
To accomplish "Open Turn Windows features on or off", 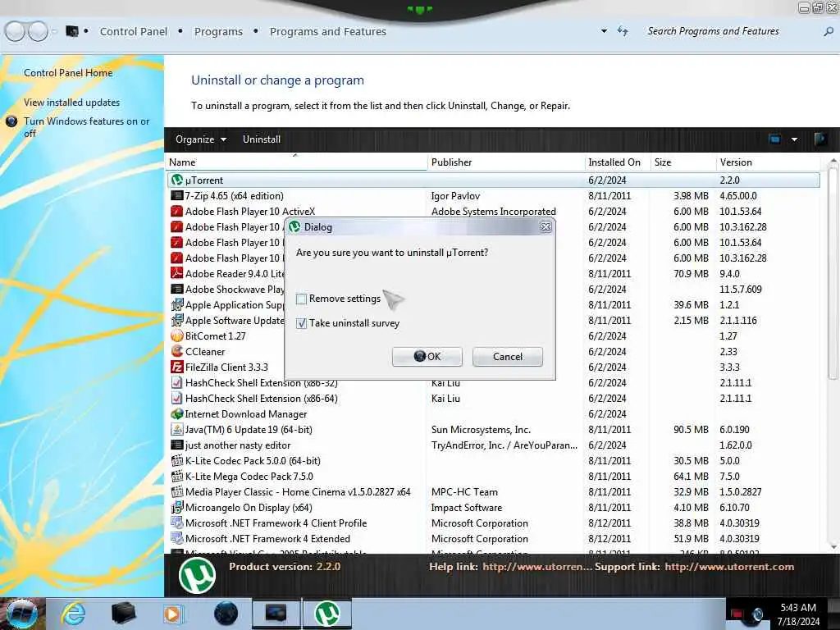I will [x=86, y=127].
